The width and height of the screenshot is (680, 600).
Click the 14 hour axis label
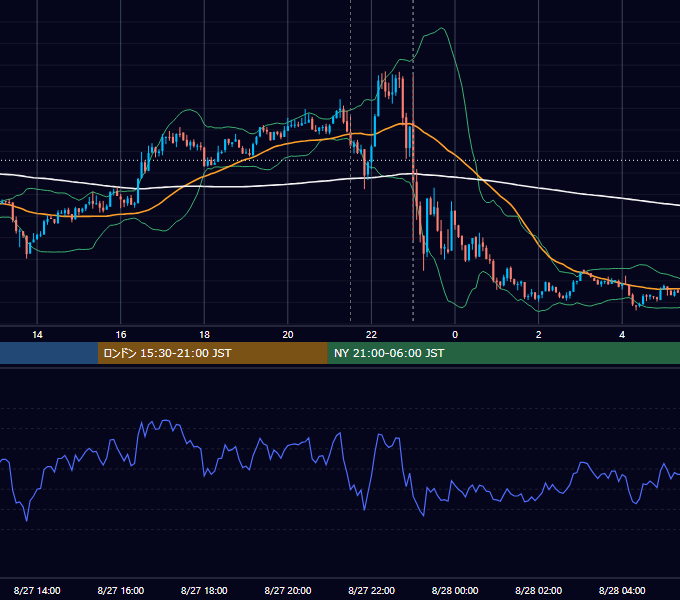[x=37, y=335]
